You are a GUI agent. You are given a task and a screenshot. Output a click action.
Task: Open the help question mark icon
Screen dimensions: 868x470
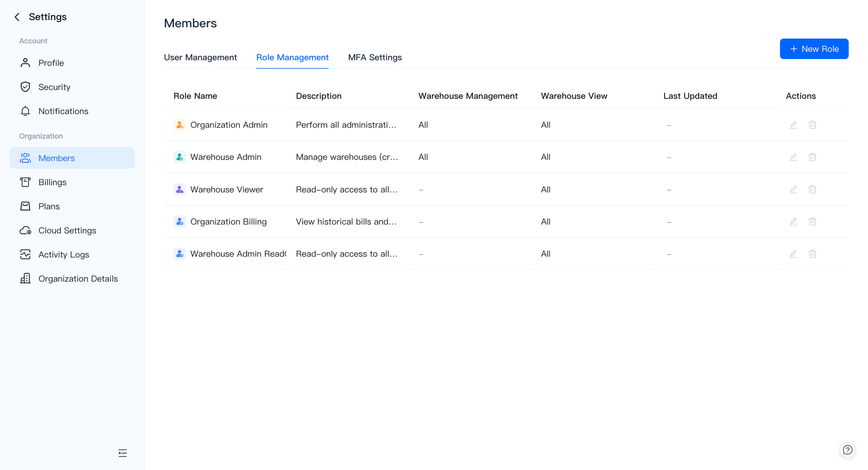[x=848, y=450]
